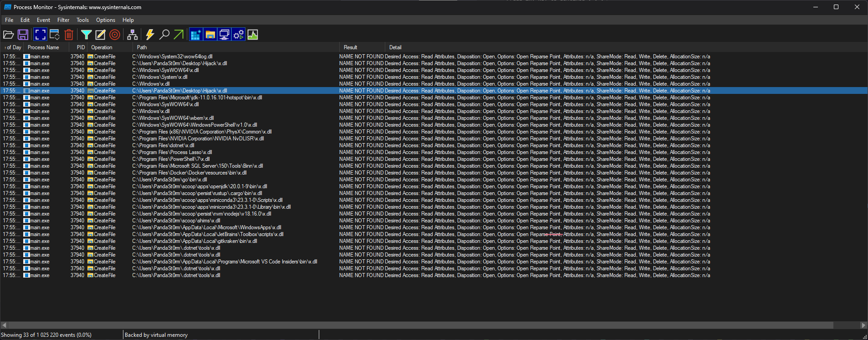Open the File menu
868x340 pixels.
pyautogui.click(x=9, y=20)
